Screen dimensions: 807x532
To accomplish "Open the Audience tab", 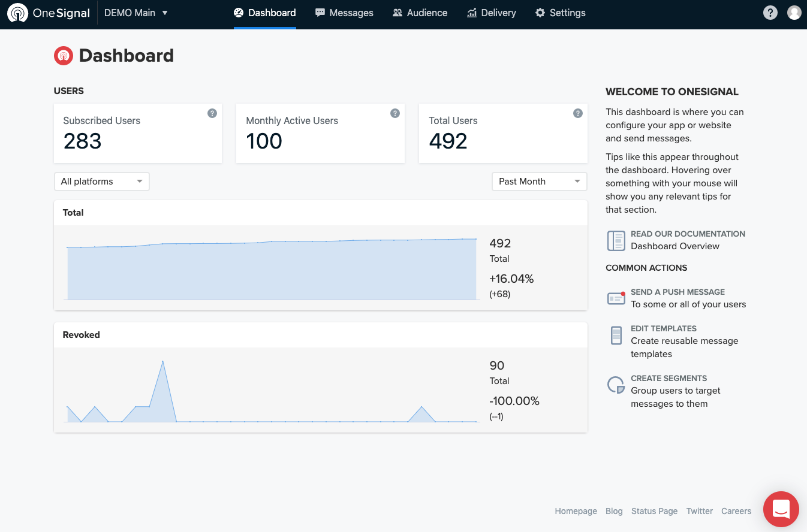I will pos(420,13).
